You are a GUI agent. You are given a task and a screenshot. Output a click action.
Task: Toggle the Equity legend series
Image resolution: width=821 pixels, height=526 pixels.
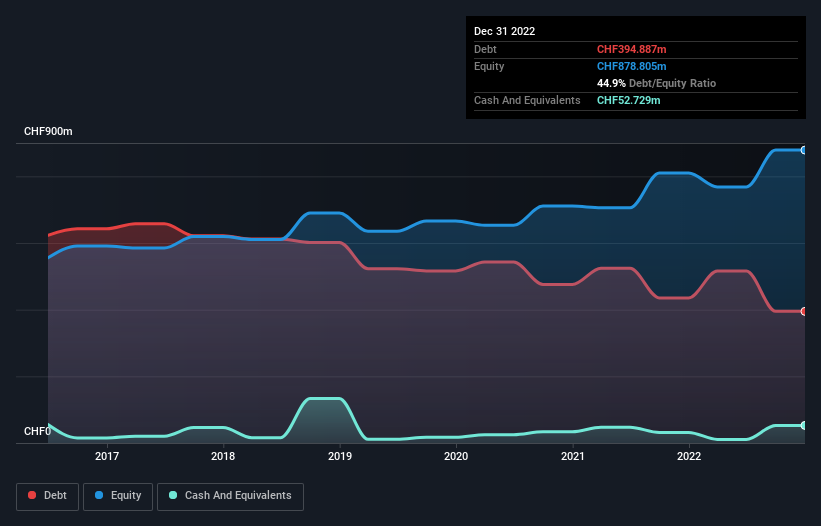(118, 496)
